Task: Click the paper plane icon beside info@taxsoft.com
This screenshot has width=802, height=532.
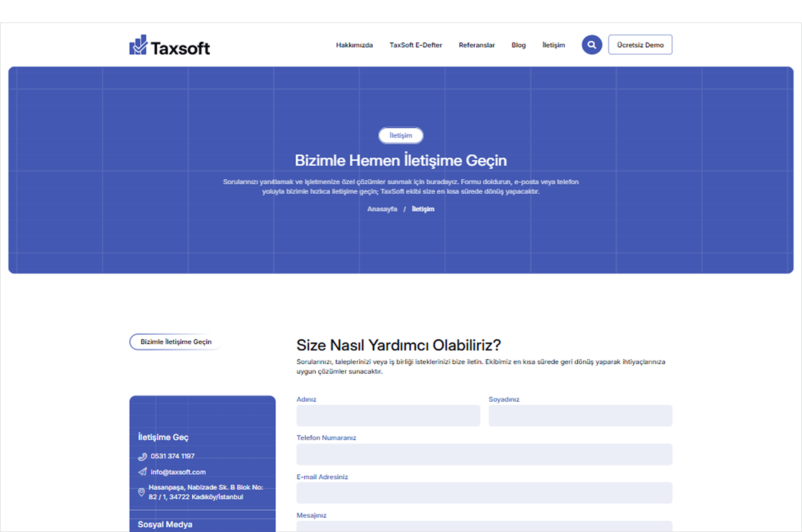Action: (x=142, y=472)
